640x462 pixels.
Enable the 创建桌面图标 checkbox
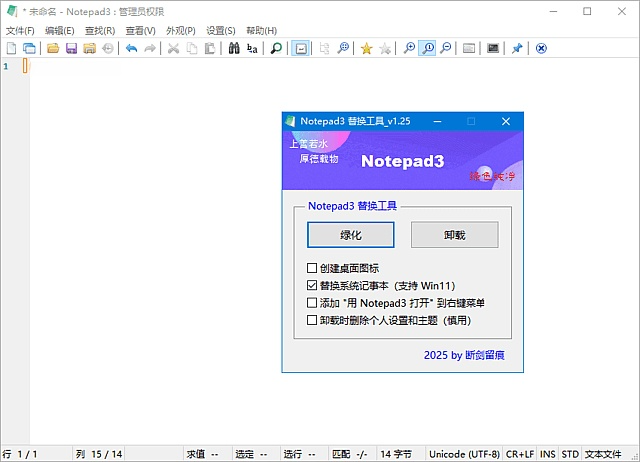pyautogui.click(x=313, y=268)
